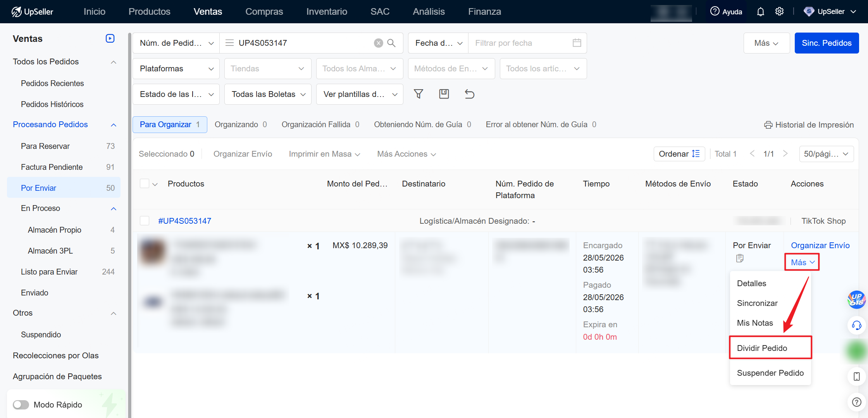868x418 pixels.
Task: Open the Finanza menu
Action: 484,12
